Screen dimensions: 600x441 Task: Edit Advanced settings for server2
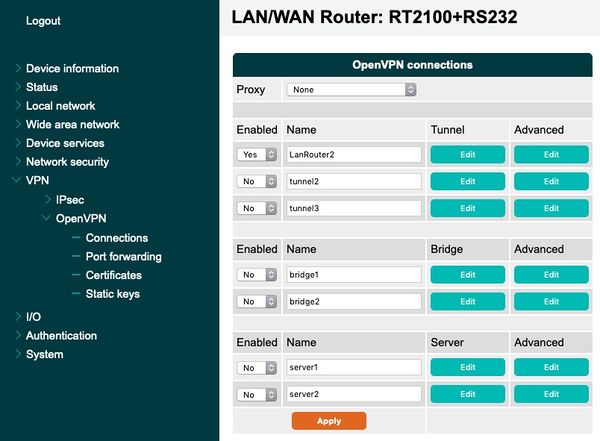coord(551,394)
